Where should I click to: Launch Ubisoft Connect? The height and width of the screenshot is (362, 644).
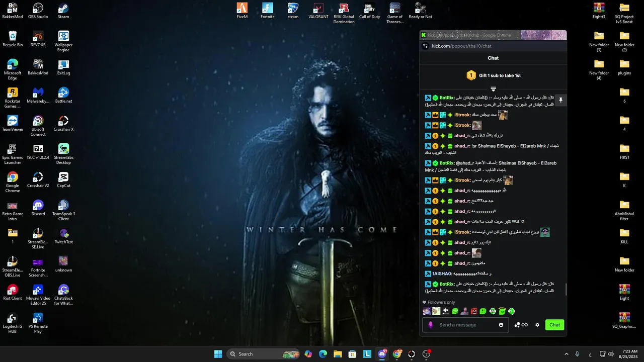(38, 126)
